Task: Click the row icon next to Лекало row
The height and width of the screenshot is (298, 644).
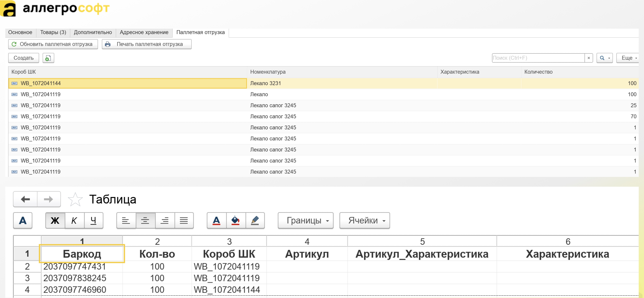Action: tap(14, 94)
